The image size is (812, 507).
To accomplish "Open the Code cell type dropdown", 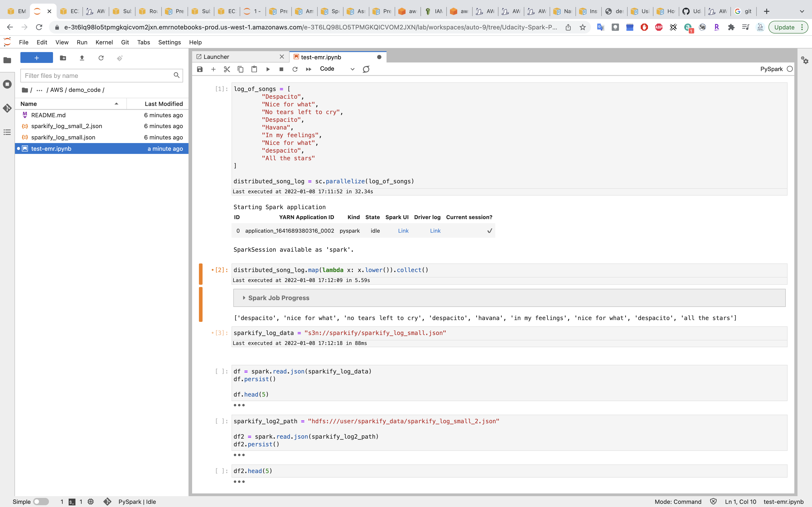I will [336, 69].
